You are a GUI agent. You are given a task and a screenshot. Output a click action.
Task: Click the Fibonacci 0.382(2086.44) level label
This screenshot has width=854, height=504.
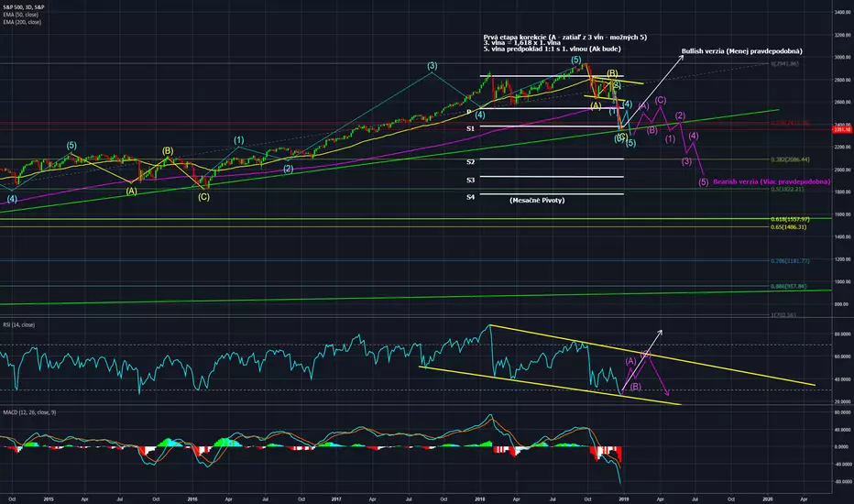coord(790,159)
